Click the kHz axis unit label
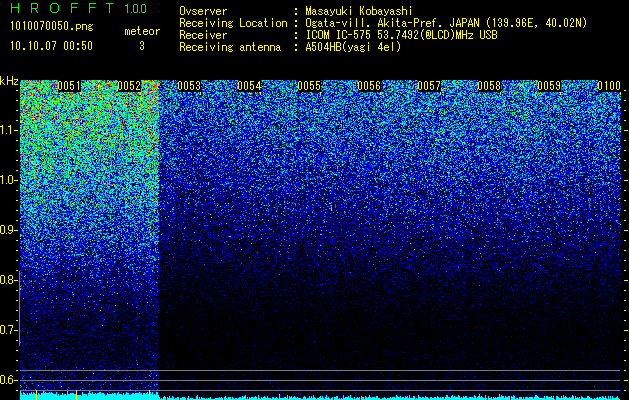629x400 pixels. click(x=9, y=81)
